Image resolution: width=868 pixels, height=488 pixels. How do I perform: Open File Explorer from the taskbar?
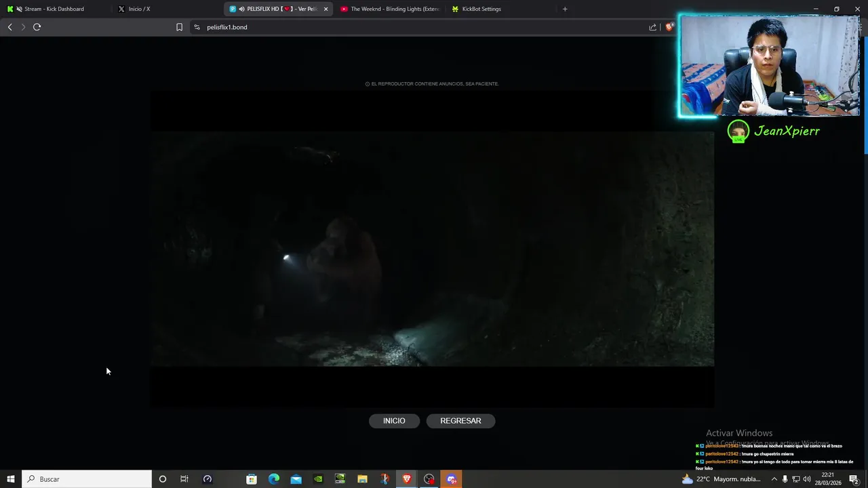362,479
